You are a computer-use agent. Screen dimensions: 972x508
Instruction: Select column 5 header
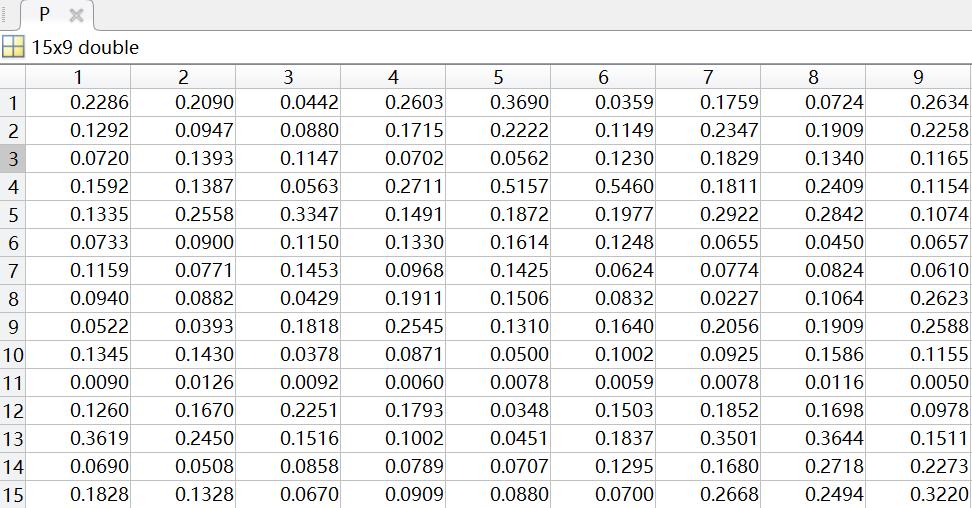click(x=498, y=77)
